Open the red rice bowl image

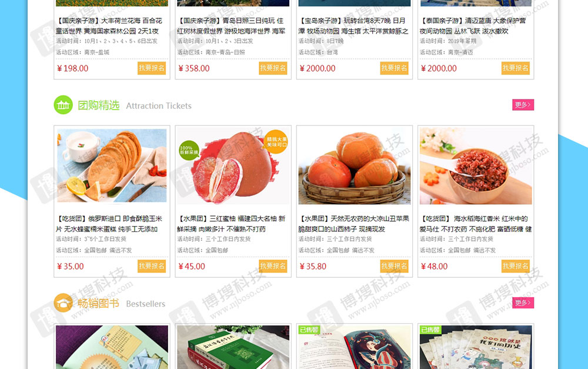point(476,165)
